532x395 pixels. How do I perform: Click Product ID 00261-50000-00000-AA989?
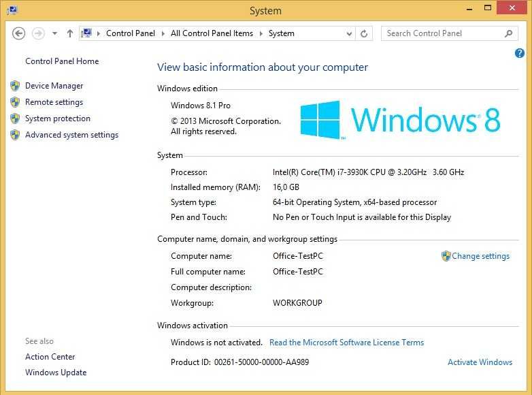click(x=240, y=362)
